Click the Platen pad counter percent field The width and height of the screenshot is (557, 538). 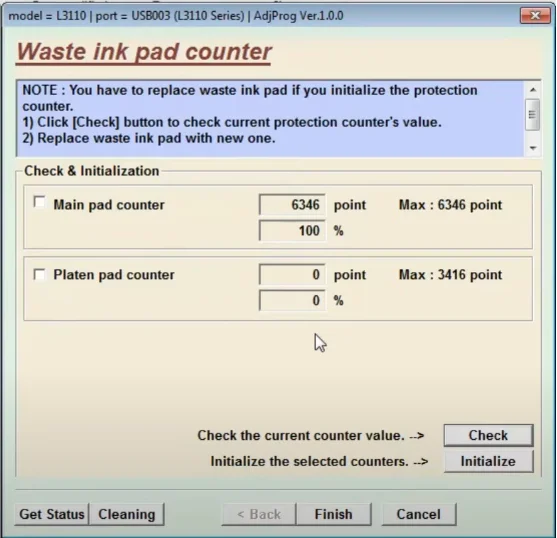tap(292, 300)
